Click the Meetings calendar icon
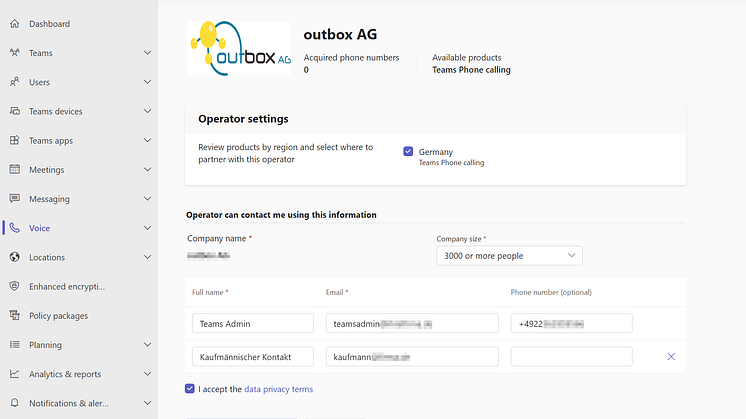 click(15, 169)
